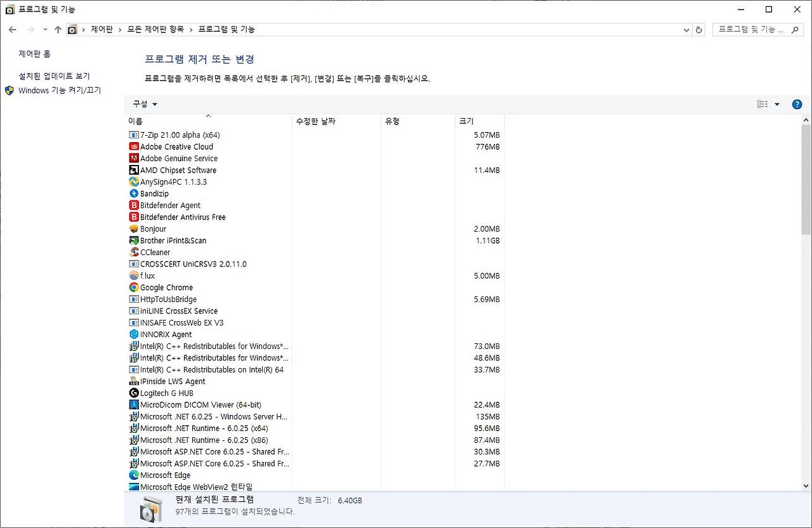Screen dimensions: 812x528
Task: Click the CCleaner icon
Action: click(x=134, y=253)
